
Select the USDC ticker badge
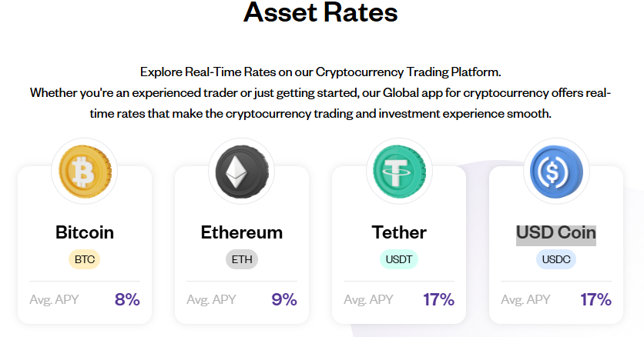click(x=556, y=259)
